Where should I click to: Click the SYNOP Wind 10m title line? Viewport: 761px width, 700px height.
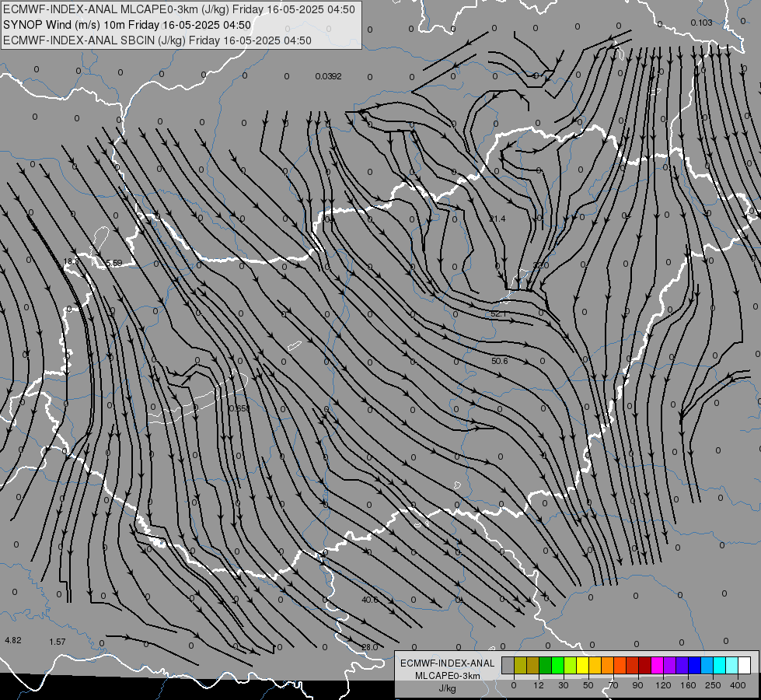[x=127, y=25]
